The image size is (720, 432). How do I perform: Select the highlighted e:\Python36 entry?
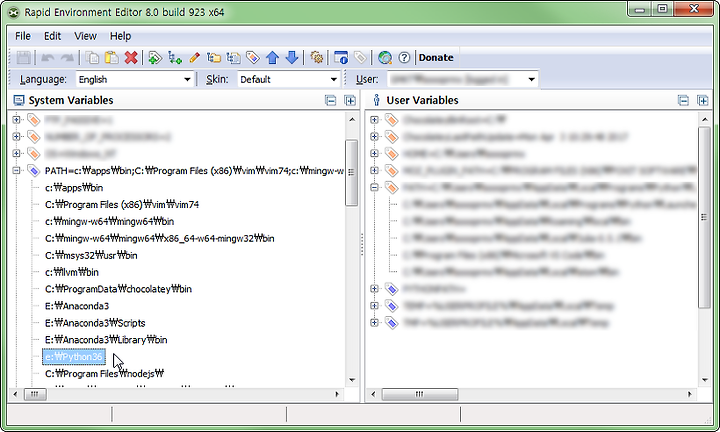(x=73, y=357)
